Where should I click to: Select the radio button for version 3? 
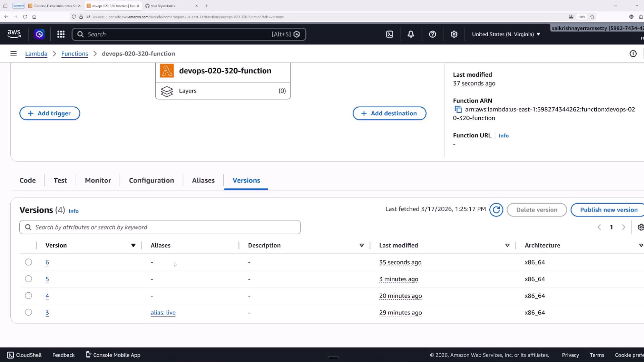pyautogui.click(x=29, y=312)
